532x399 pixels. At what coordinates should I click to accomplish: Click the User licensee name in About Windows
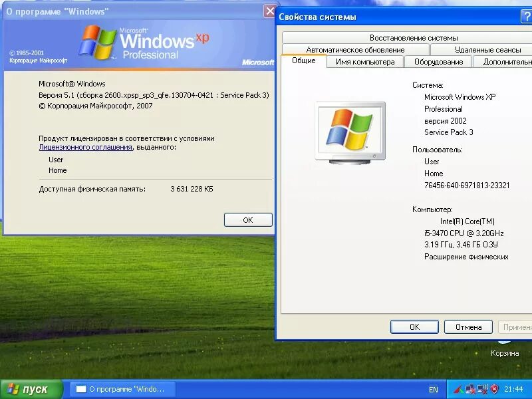(x=56, y=160)
